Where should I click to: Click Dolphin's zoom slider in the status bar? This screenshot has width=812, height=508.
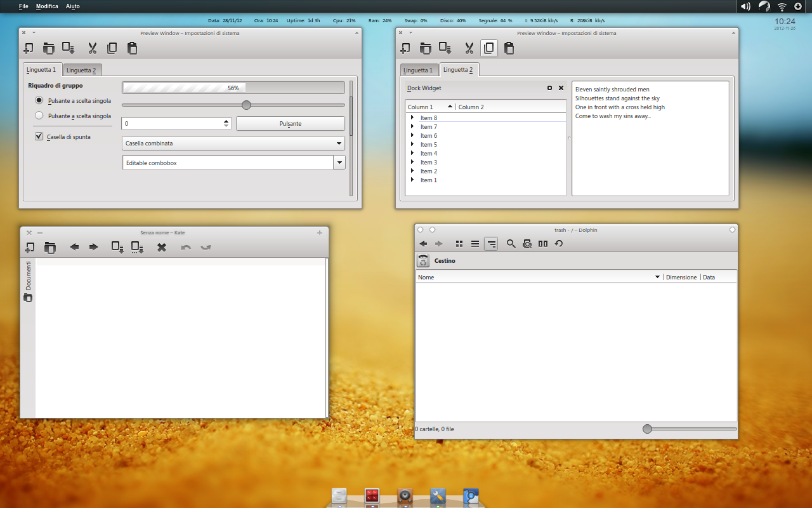pos(690,429)
